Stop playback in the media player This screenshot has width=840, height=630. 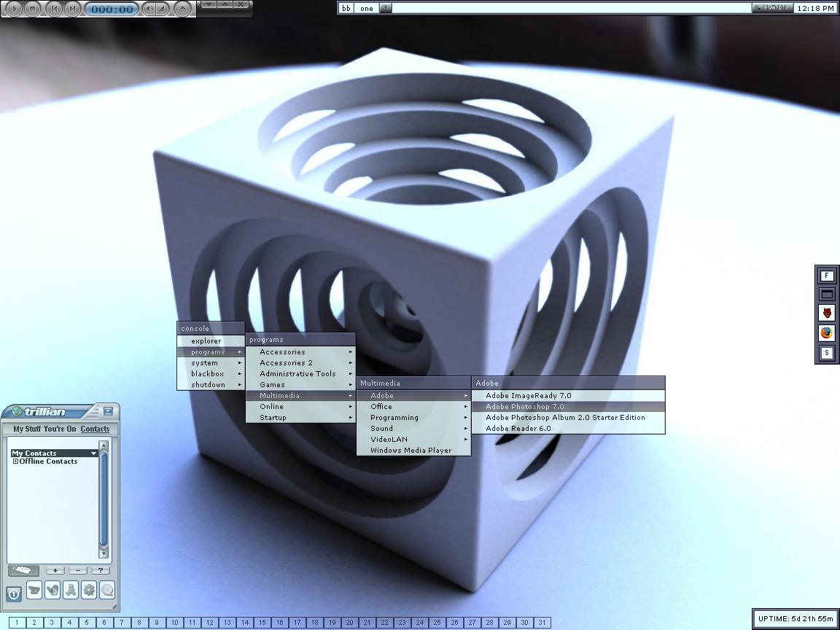[33, 9]
